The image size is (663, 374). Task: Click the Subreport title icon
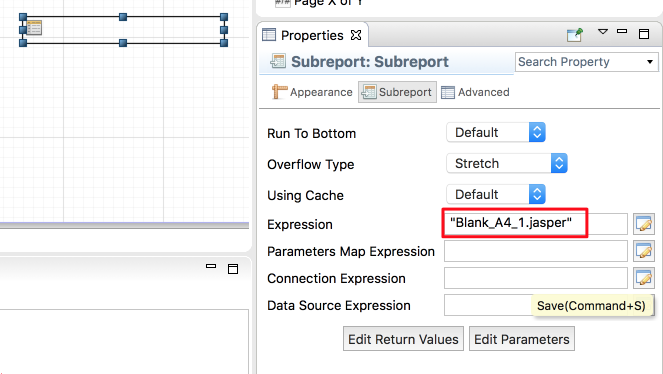278,61
